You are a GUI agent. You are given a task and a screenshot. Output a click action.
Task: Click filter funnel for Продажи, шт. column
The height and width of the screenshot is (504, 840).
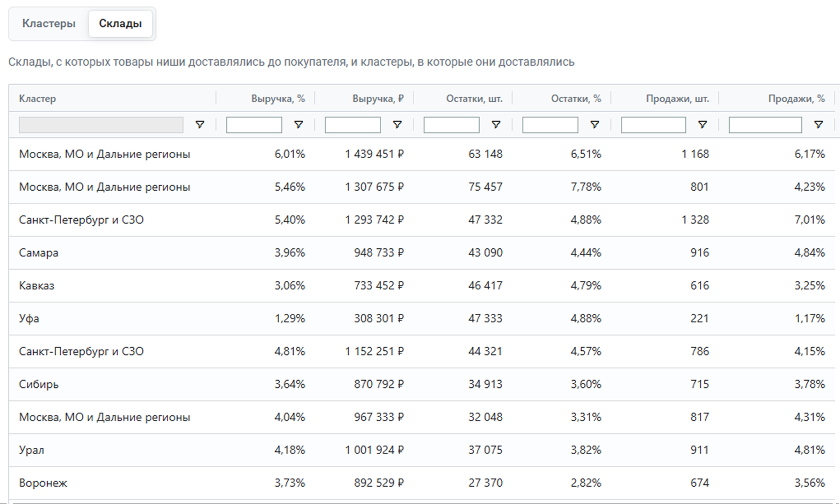pos(703,125)
